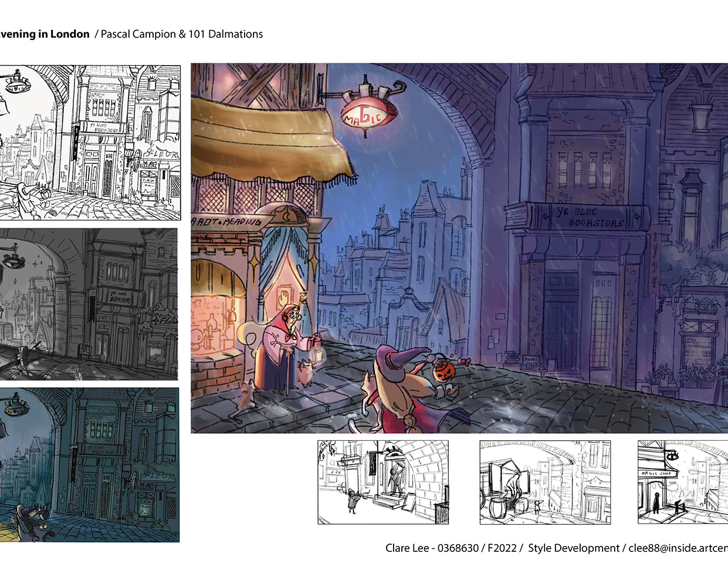This screenshot has height=570, width=728.
Task: Open the grayscale value study thumbnail
Action: pos(89,304)
